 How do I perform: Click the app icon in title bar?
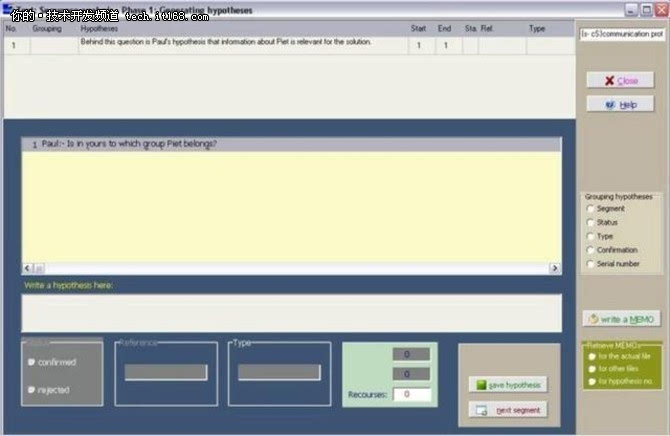7,9
